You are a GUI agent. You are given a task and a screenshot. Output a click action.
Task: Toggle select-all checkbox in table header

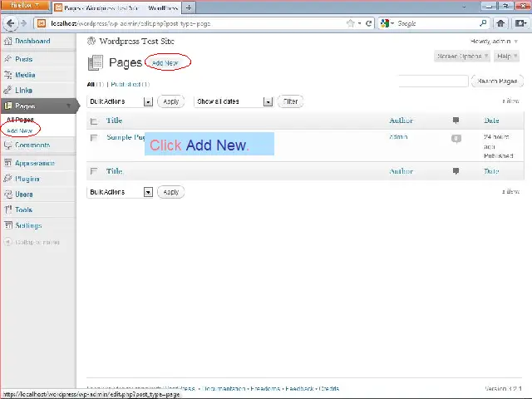94,121
